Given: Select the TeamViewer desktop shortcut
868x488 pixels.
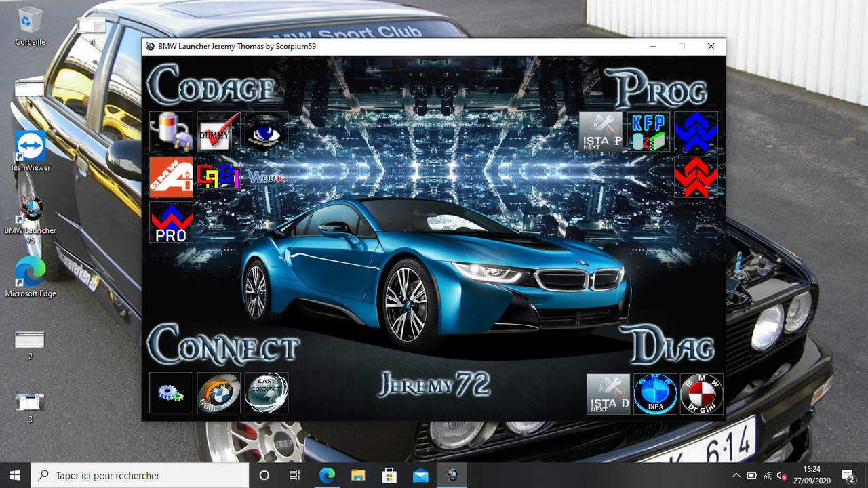Looking at the screenshot, I should point(31,150).
